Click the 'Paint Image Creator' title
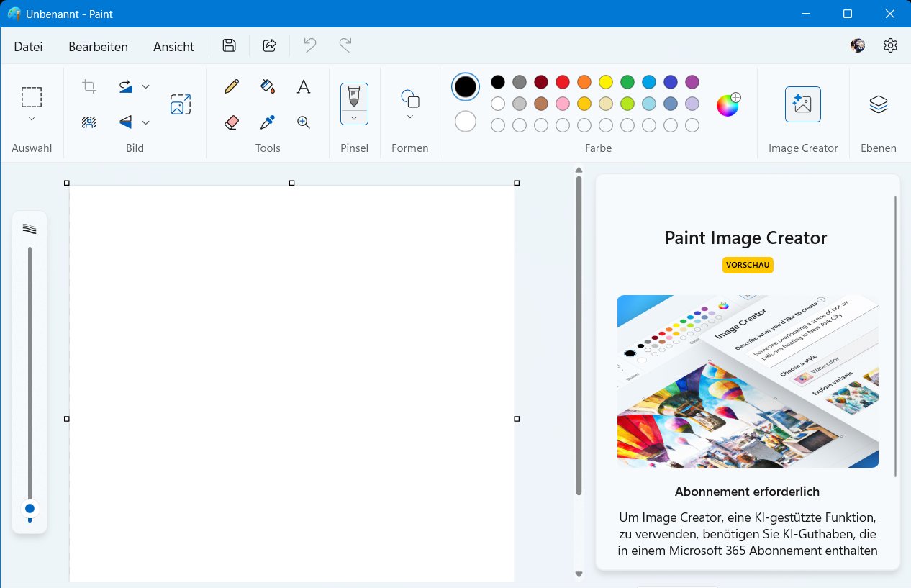This screenshot has height=588, width=911. [x=746, y=238]
